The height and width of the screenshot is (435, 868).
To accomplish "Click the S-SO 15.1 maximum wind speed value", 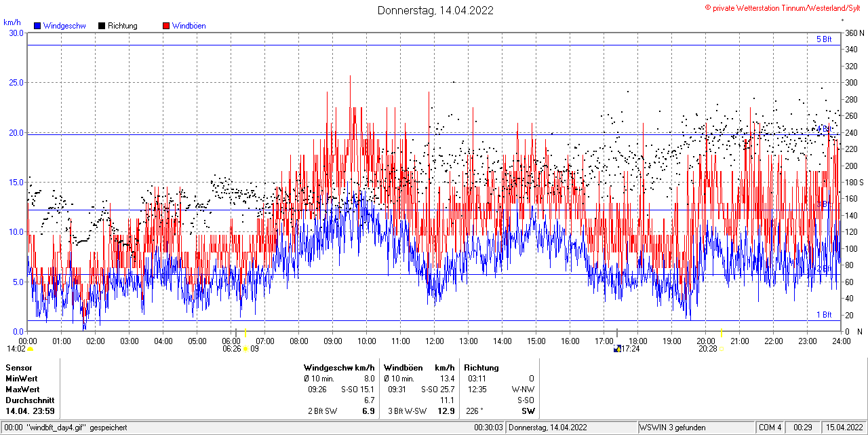I will pyautogui.click(x=358, y=390).
